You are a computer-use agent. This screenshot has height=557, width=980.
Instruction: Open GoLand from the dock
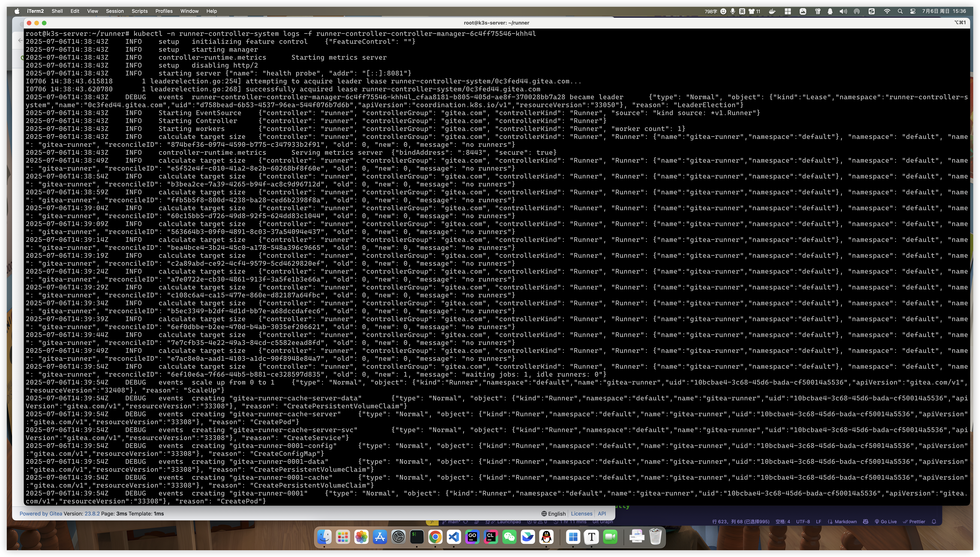tap(472, 537)
